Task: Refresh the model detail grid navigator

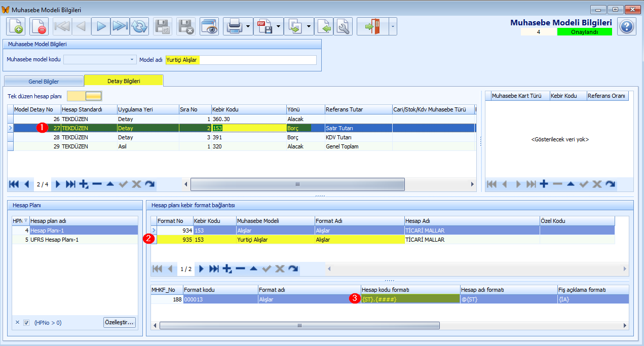Action: [x=149, y=184]
